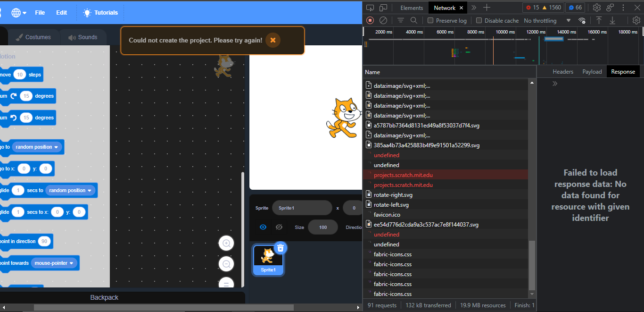Dismiss the project creation error notification
The image size is (644, 312).
272,40
